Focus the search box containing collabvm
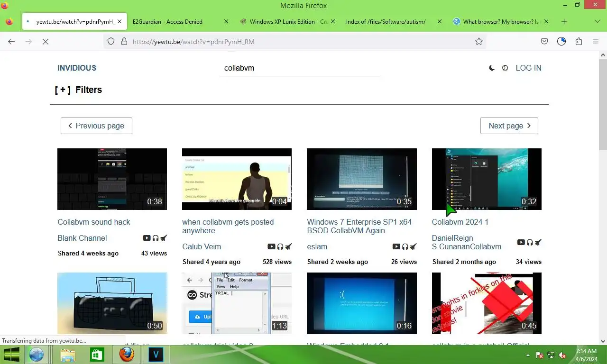 pos(300,68)
